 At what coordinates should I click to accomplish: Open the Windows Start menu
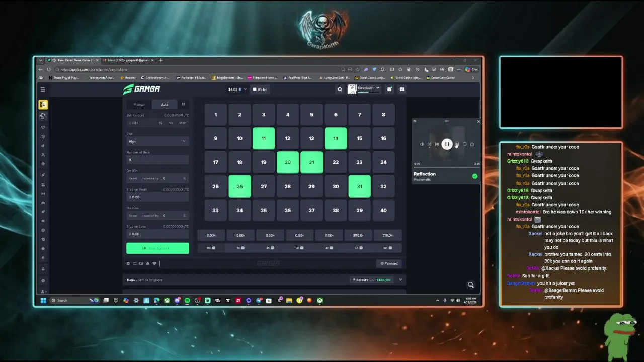(43, 300)
